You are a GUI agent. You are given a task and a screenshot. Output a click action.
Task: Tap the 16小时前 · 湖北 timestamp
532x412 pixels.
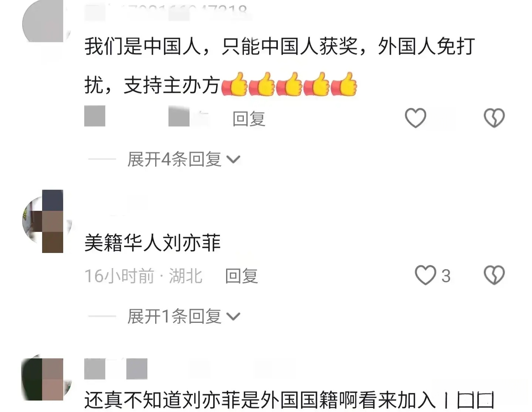(x=143, y=276)
